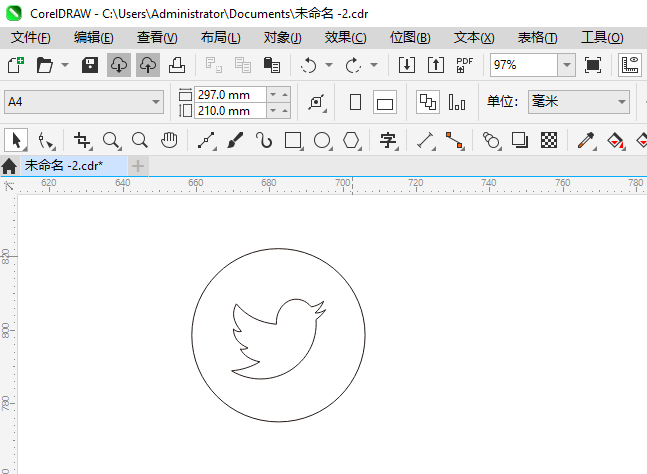Paste from clipboard icon
This screenshot has width=647, height=474.
[x=272, y=65]
